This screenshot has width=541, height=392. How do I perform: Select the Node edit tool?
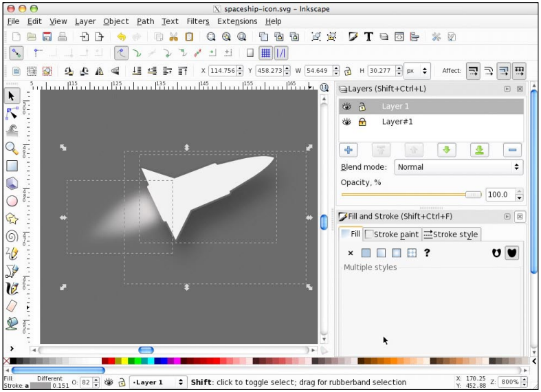click(12, 113)
